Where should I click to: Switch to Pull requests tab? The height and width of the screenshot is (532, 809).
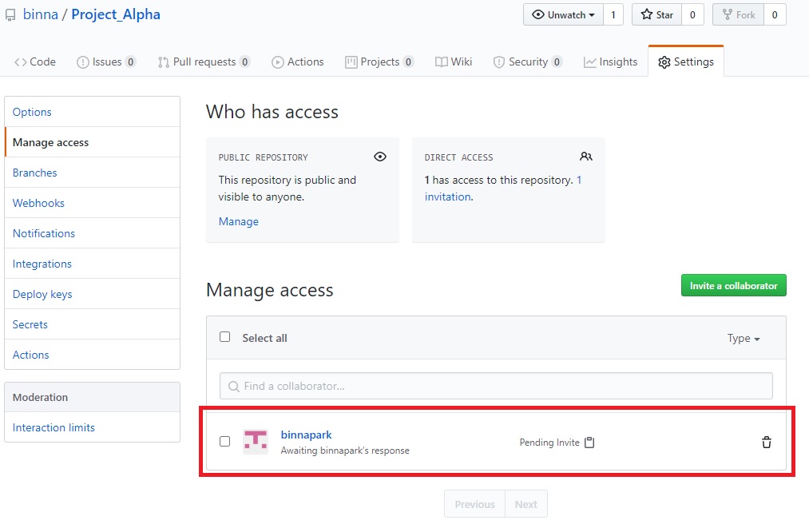(x=204, y=62)
